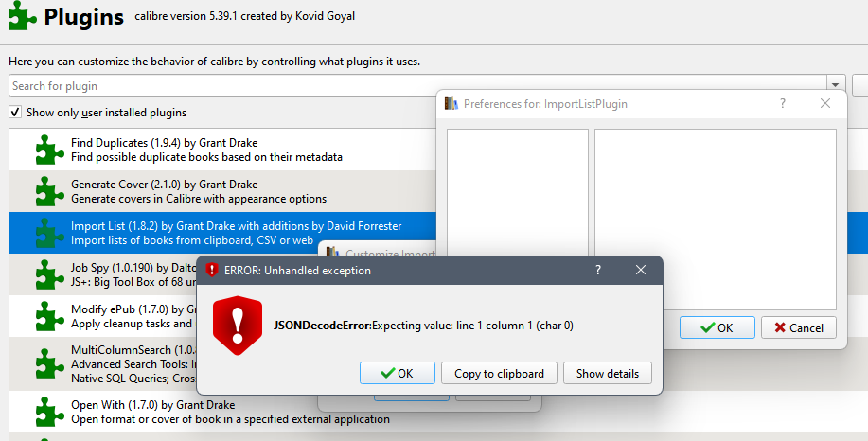Click the help question mark in Preferences dialog

click(783, 104)
